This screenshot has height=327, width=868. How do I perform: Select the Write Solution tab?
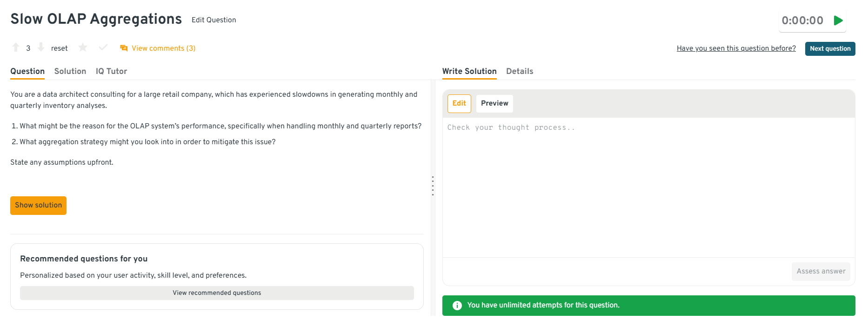pyautogui.click(x=469, y=71)
